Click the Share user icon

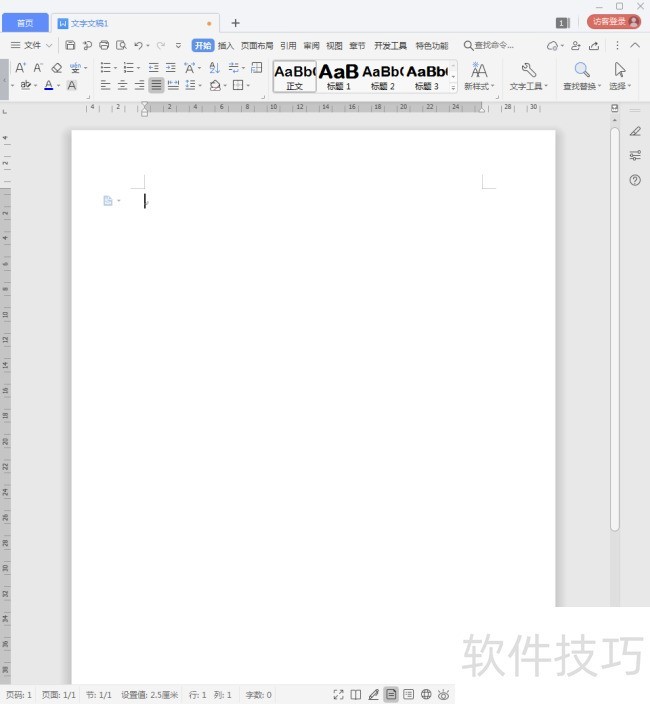coord(575,45)
